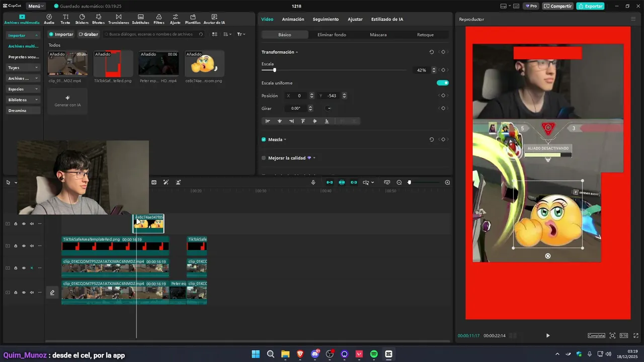Open the Avatar de IA panel
The image size is (644, 362).
coord(214,19)
